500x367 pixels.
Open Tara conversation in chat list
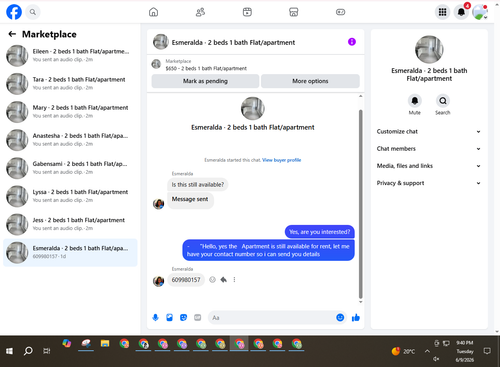click(70, 84)
